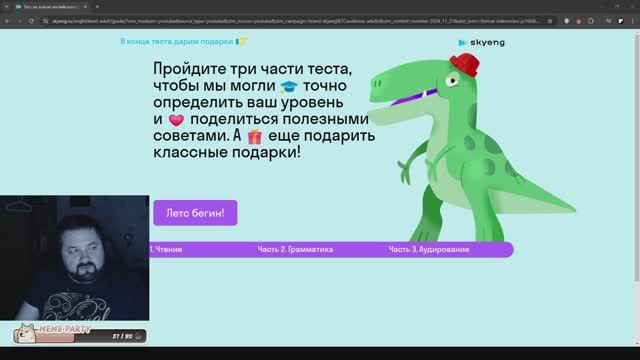This screenshot has height=360, width=640.
Task: Click the pink heart emoji in heading
Action: tap(176, 120)
